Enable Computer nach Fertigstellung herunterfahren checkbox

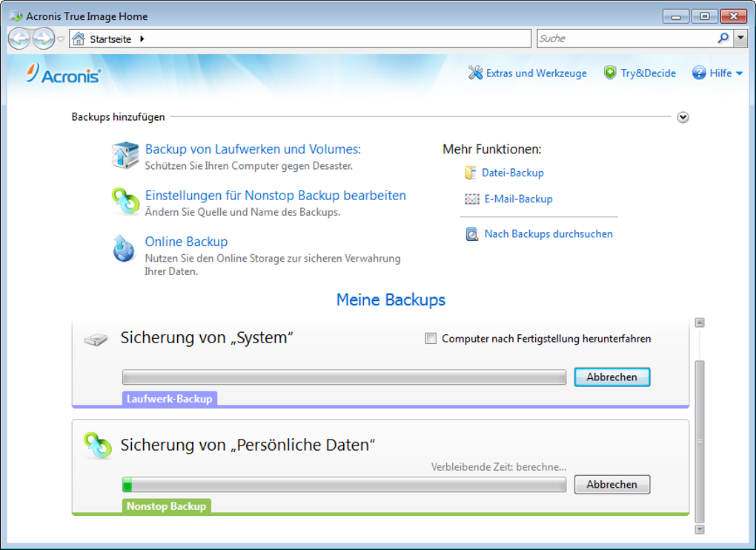431,339
